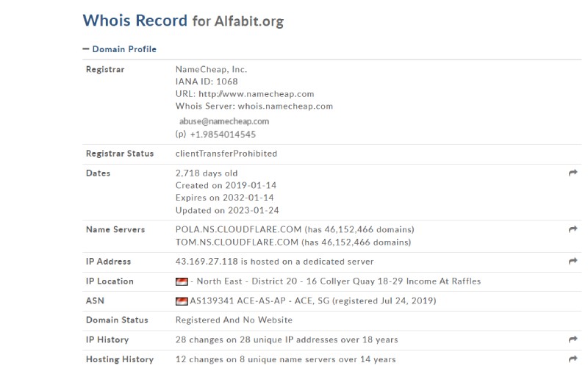Click the Whois Server: whois.namecheap.com text
The height and width of the screenshot is (374, 588).
[254, 106]
